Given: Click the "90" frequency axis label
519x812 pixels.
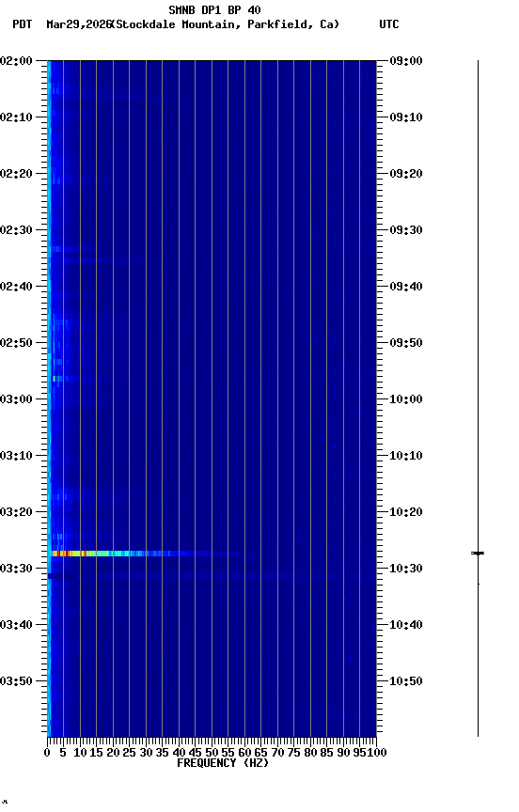Looking at the screenshot, I should [x=343, y=753].
